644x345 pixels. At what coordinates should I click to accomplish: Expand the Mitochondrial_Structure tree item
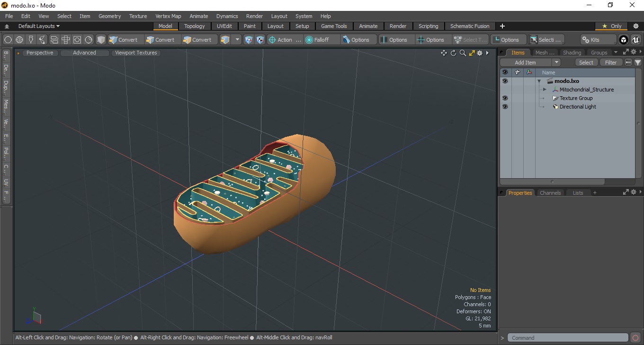(545, 90)
